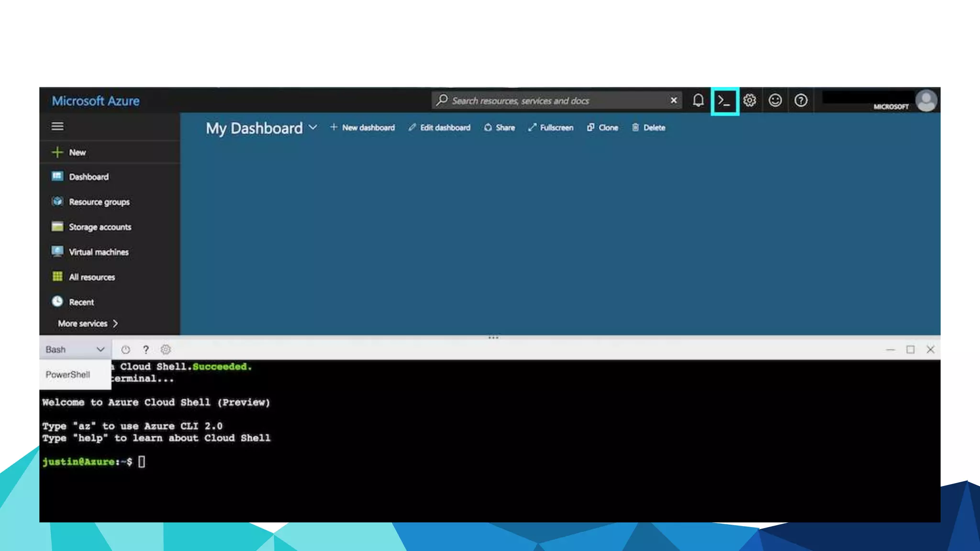Open the notifications bell
This screenshot has width=980, height=551.
[698, 100]
